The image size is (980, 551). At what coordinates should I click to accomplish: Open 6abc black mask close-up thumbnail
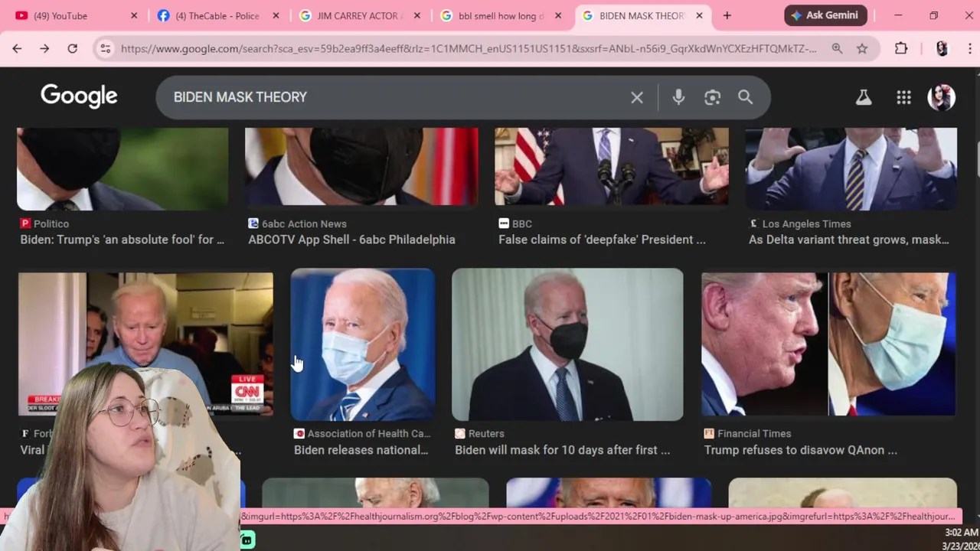[x=361, y=167]
